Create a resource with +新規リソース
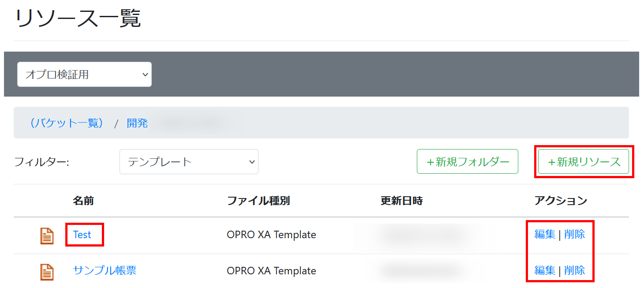The width and height of the screenshot is (644, 288). (x=584, y=162)
